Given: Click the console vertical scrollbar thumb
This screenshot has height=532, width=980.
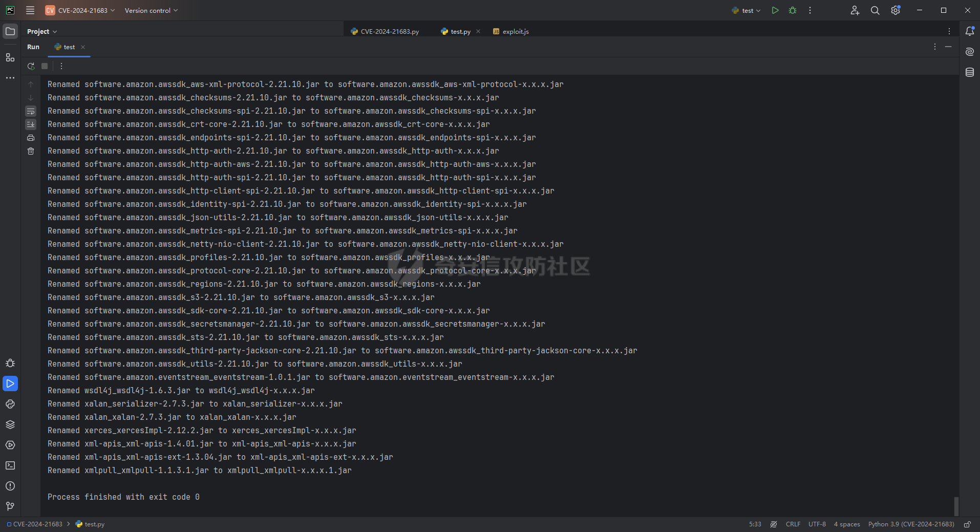Looking at the screenshot, I should (956, 506).
